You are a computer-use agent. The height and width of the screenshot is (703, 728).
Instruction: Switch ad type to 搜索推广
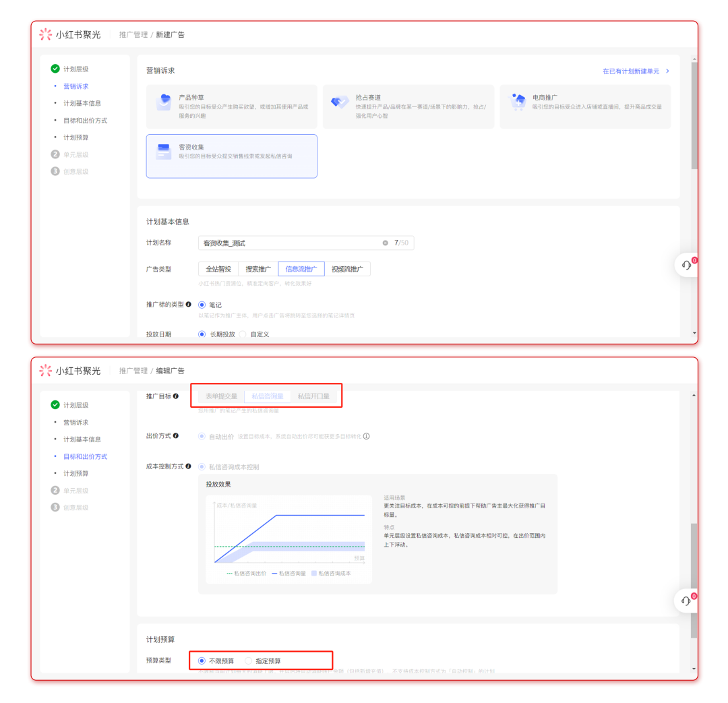(258, 269)
